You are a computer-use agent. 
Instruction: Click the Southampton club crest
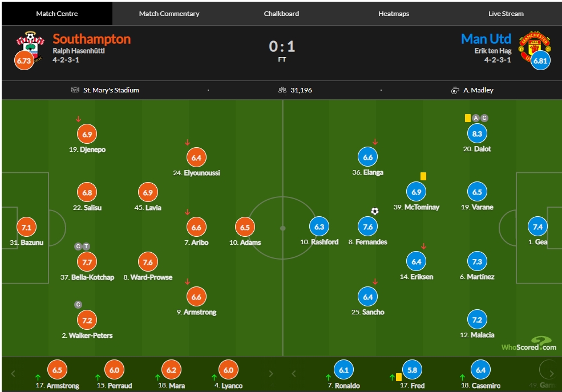[x=30, y=47]
